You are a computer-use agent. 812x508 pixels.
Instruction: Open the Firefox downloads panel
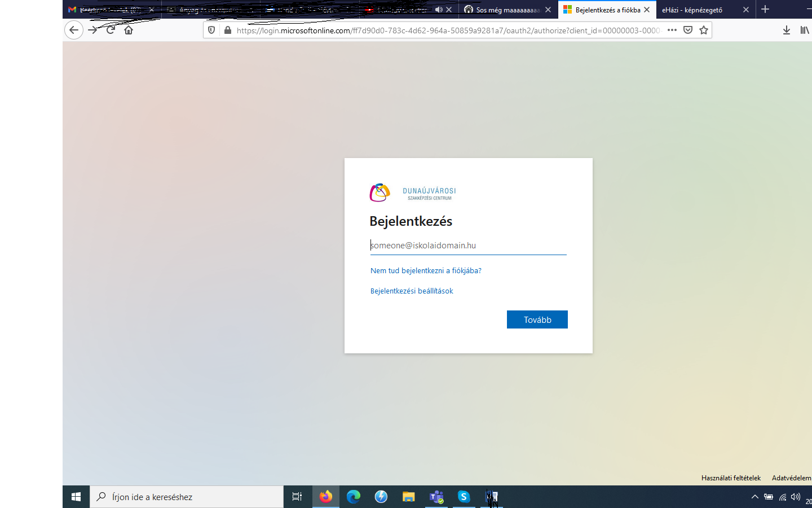[x=786, y=30]
